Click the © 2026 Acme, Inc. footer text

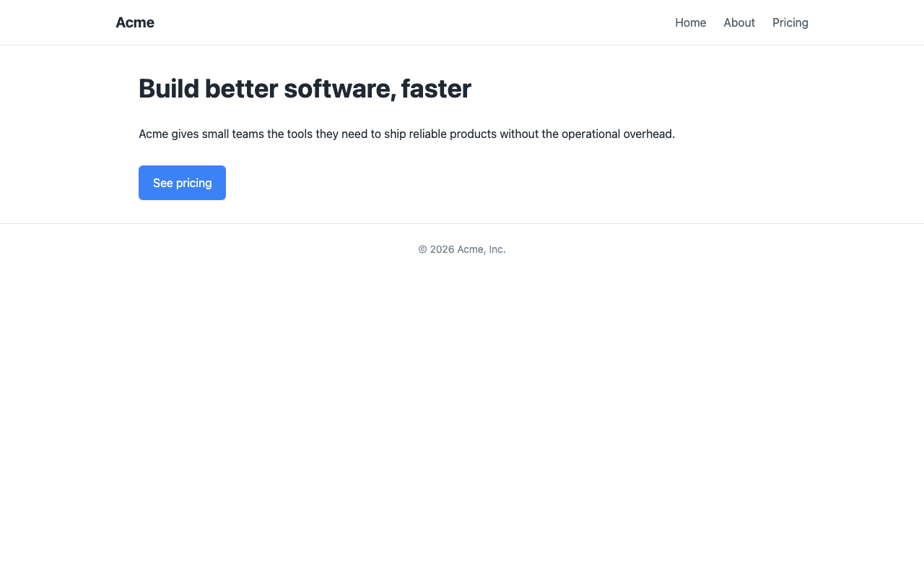coord(462,249)
